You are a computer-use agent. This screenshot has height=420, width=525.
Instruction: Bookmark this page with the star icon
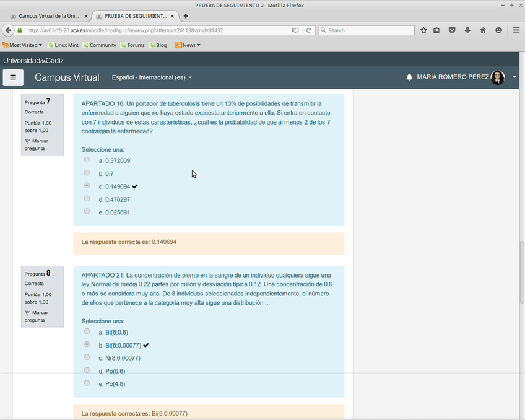click(x=423, y=30)
